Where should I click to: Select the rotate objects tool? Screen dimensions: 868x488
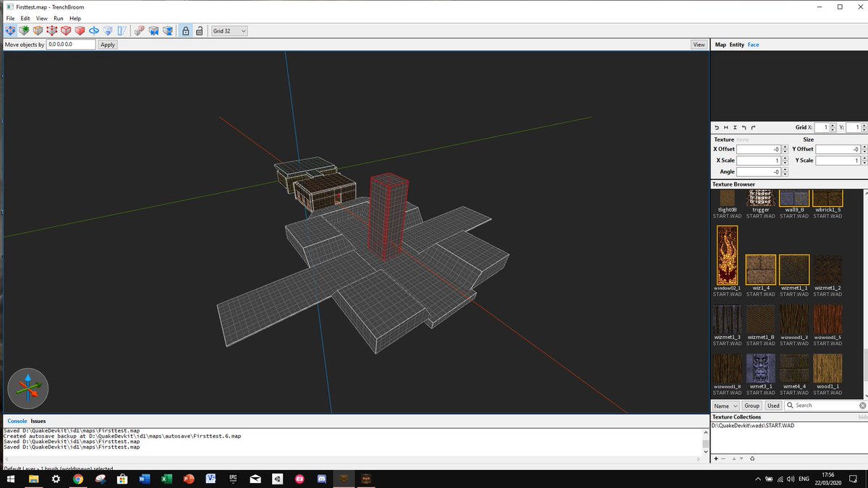click(x=93, y=30)
